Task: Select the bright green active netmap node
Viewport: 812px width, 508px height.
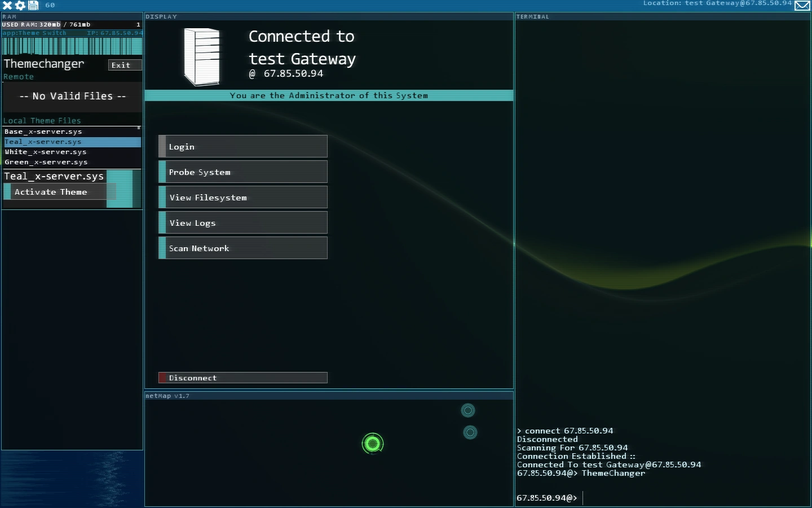Action: click(x=372, y=444)
